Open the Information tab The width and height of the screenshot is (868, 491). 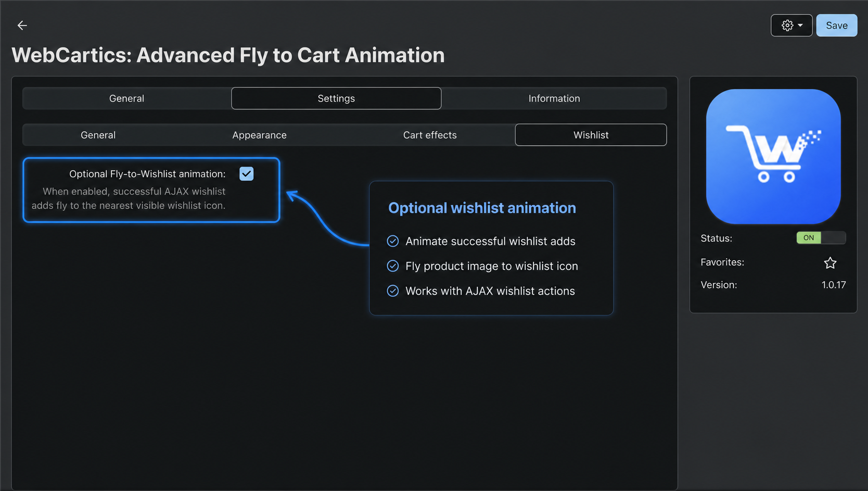click(x=554, y=98)
